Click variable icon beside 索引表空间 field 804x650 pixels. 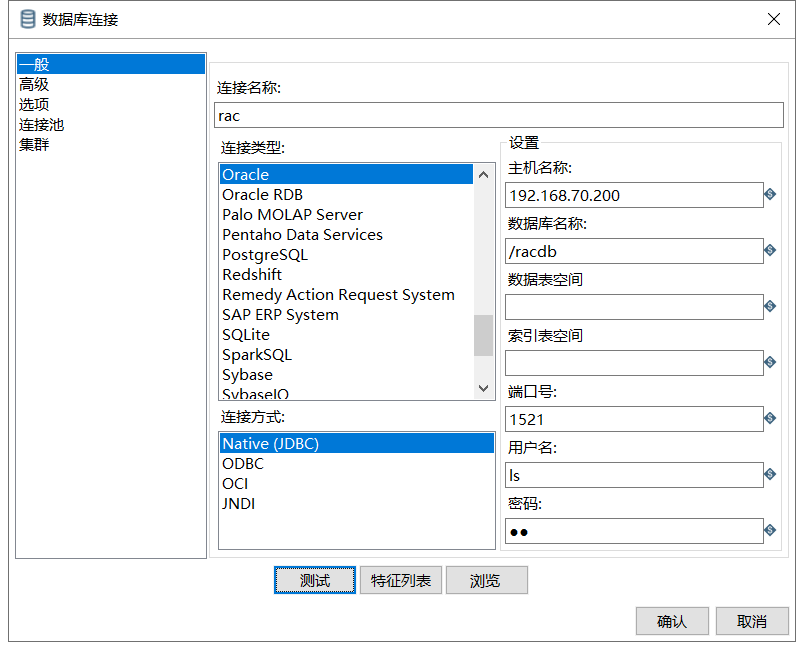tap(770, 362)
